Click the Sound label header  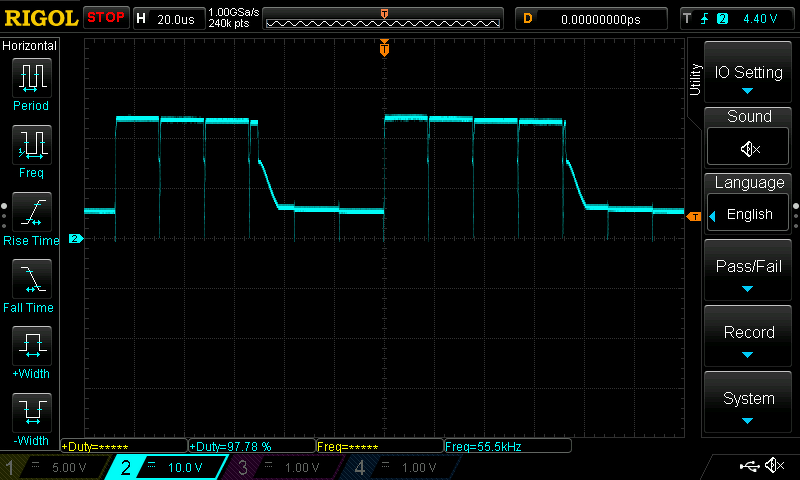(x=749, y=116)
